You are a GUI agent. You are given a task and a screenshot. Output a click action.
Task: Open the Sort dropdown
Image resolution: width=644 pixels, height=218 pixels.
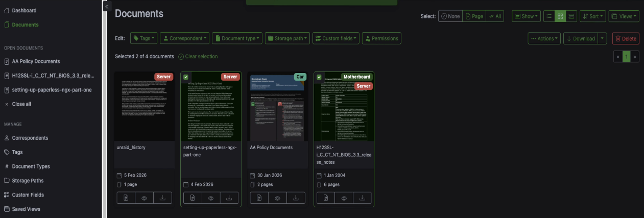592,16
